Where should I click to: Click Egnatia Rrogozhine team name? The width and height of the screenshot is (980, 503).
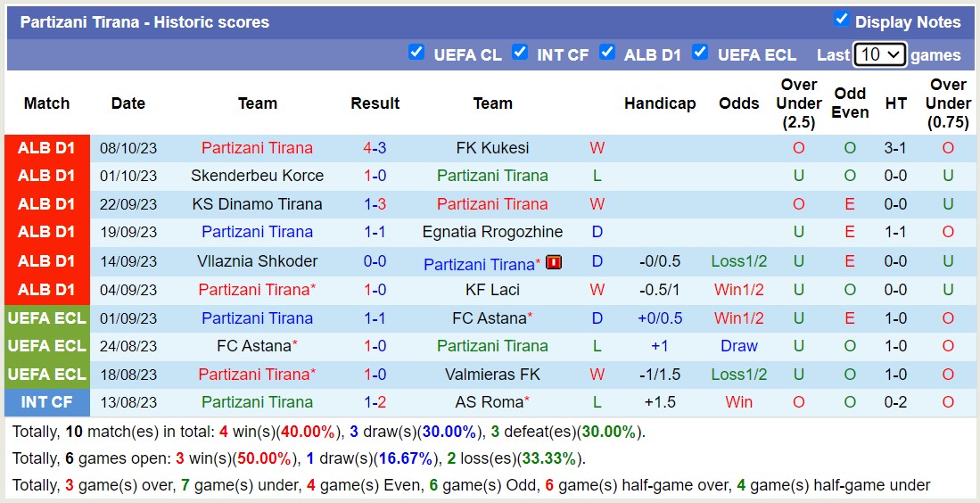tap(492, 232)
